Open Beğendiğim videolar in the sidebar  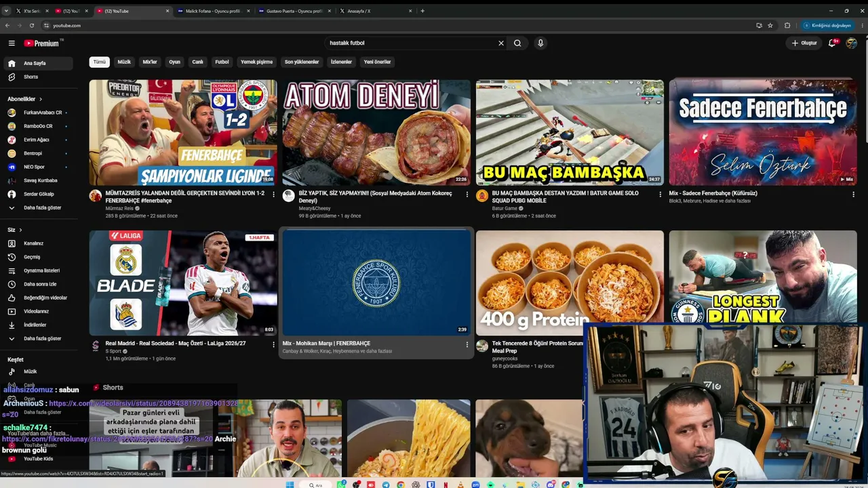pyautogui.click(x=38, y=298)
